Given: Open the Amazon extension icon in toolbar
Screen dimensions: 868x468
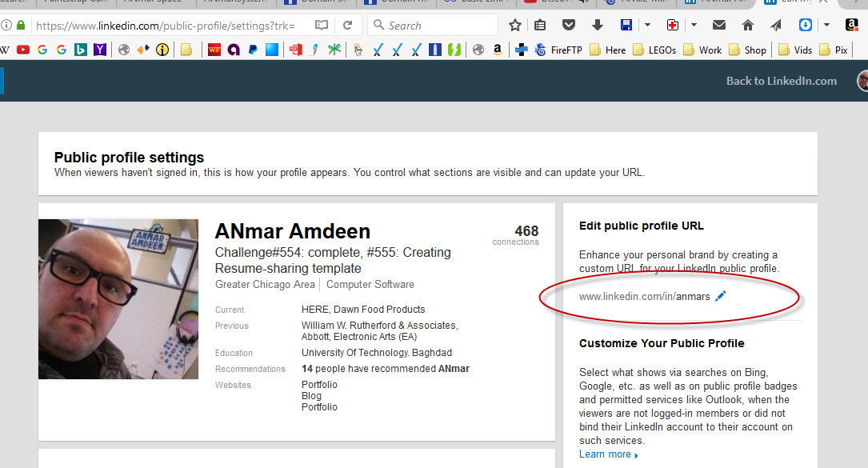Looking at the screenshot, I should tap(851, 25).
